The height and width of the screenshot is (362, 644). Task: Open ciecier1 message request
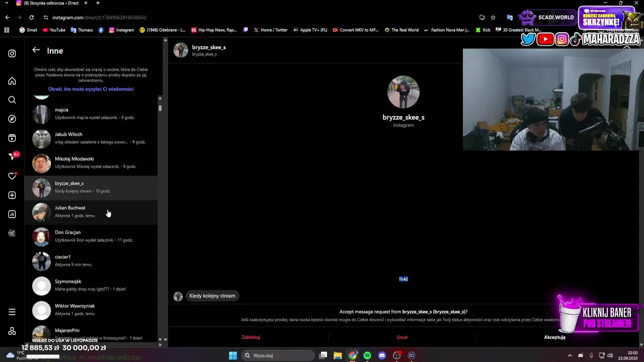91,261
